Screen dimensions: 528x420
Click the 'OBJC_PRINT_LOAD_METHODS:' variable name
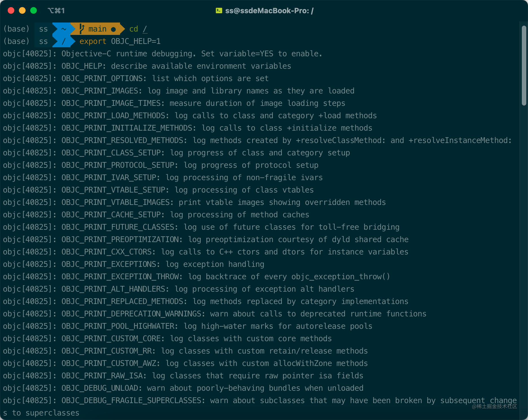115,116
